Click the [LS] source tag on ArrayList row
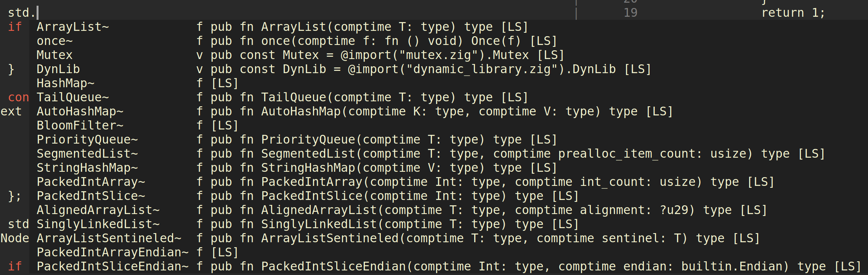The width and height of the screenshot is (868, 275). coord(515,27)
